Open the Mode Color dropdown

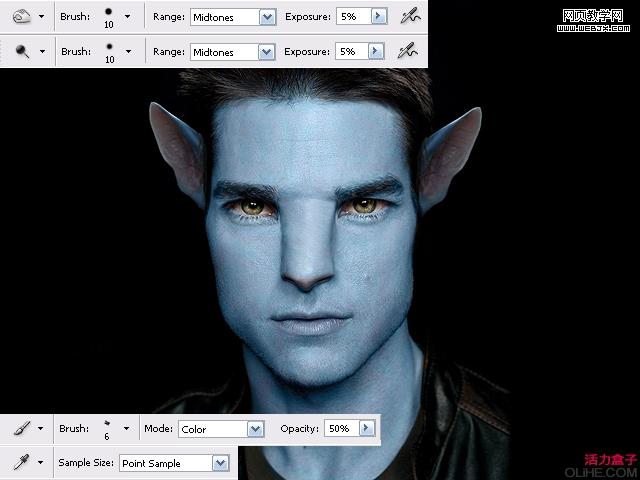[256, 429]
